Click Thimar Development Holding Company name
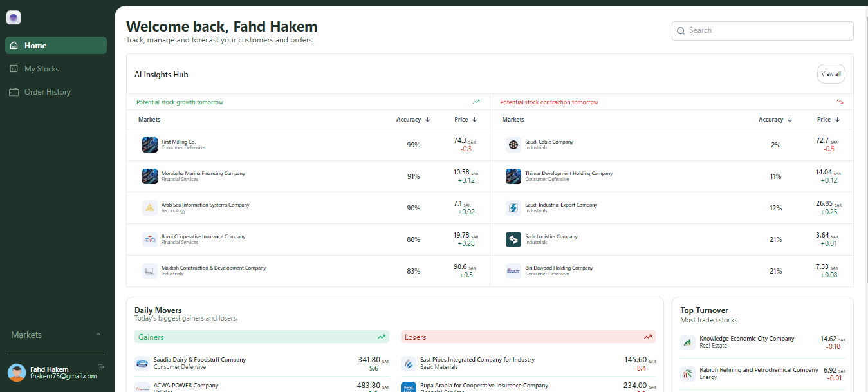The height and width of the screenshot is (392, 868). pyautogui.click(x=569, y=173)
